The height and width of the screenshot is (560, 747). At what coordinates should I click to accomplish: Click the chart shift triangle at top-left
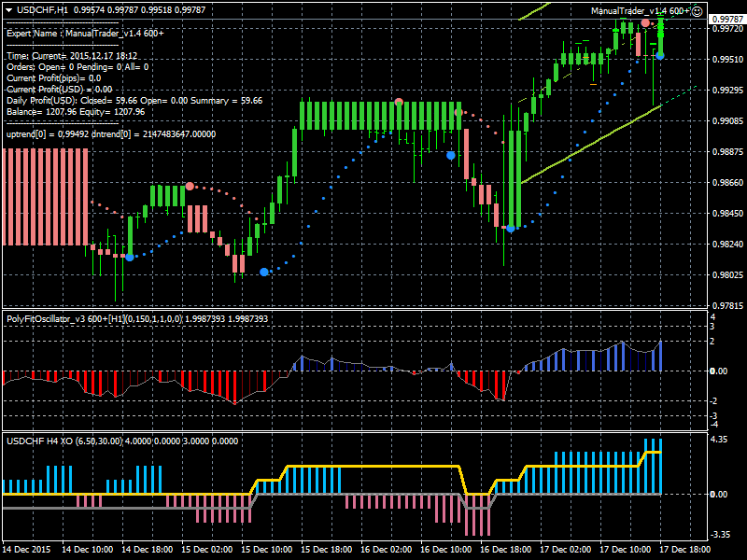[7, 9]
